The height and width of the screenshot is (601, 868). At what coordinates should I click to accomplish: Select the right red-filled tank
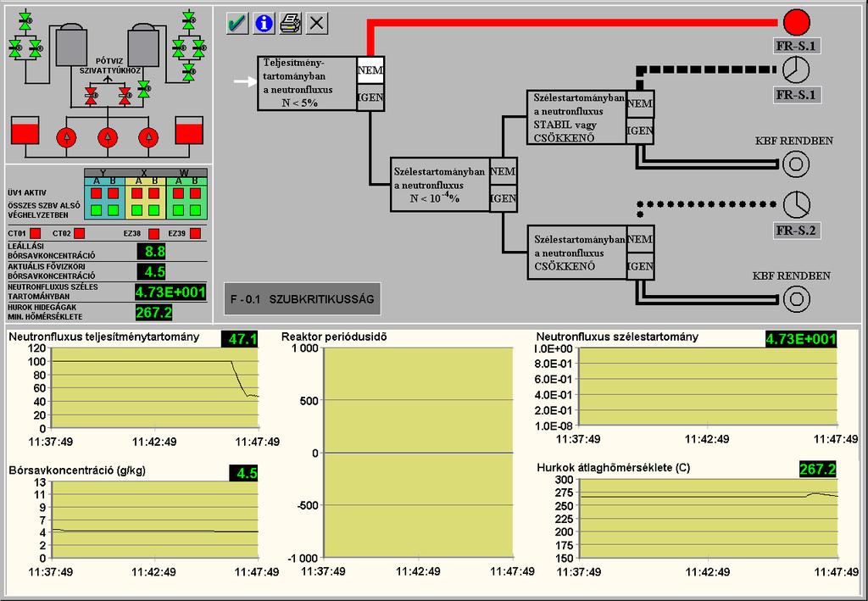pyautogui.click(x=189, y=131)
